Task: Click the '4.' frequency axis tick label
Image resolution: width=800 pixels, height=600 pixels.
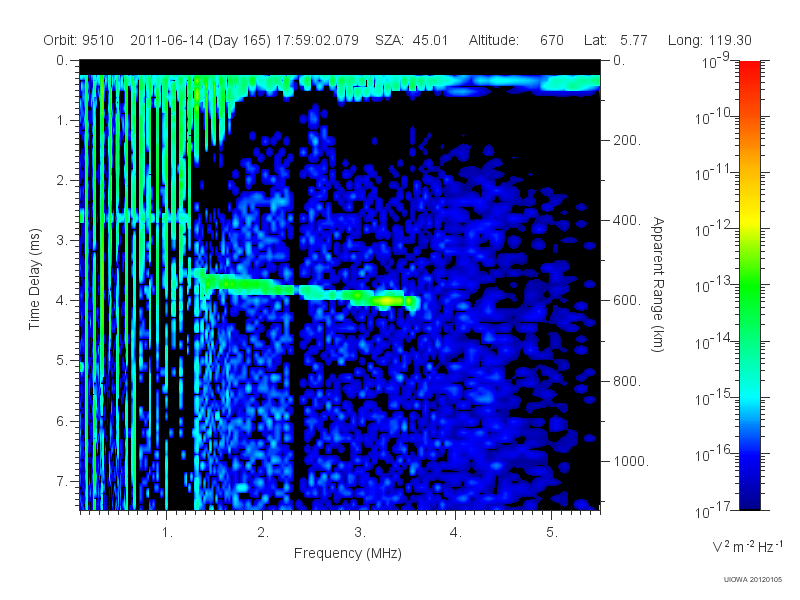Action: (456, 533)
